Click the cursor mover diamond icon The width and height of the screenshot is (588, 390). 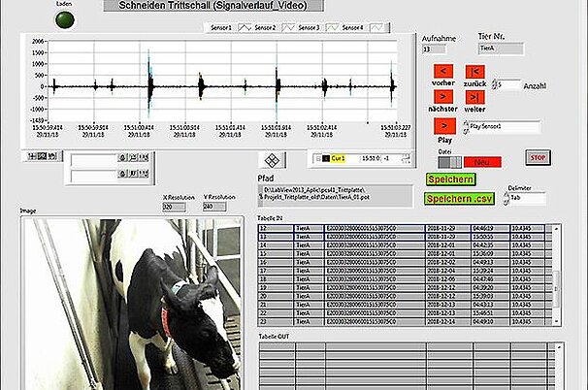click(x=272, y=158)
